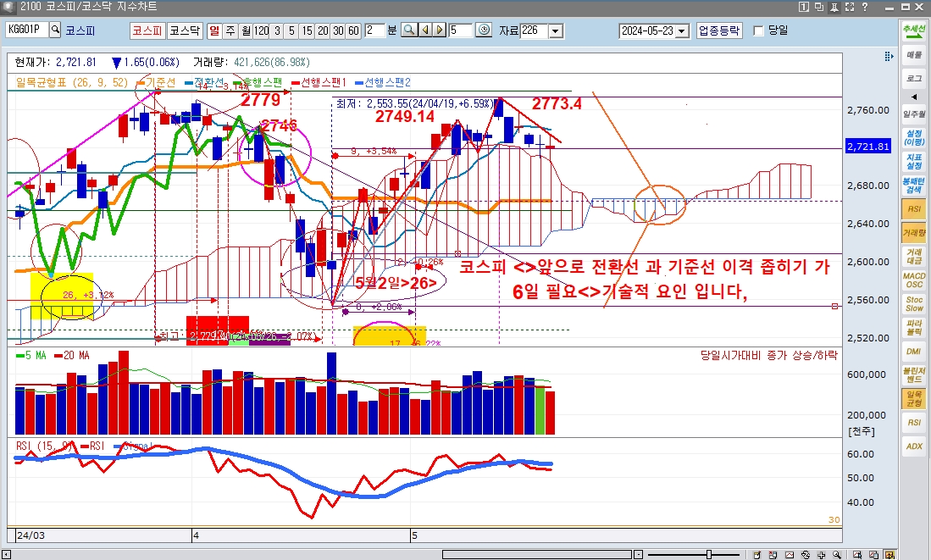The image size is (931, 560).
Task: Toggle the DMI indicator button
Action: pos(914,352)
